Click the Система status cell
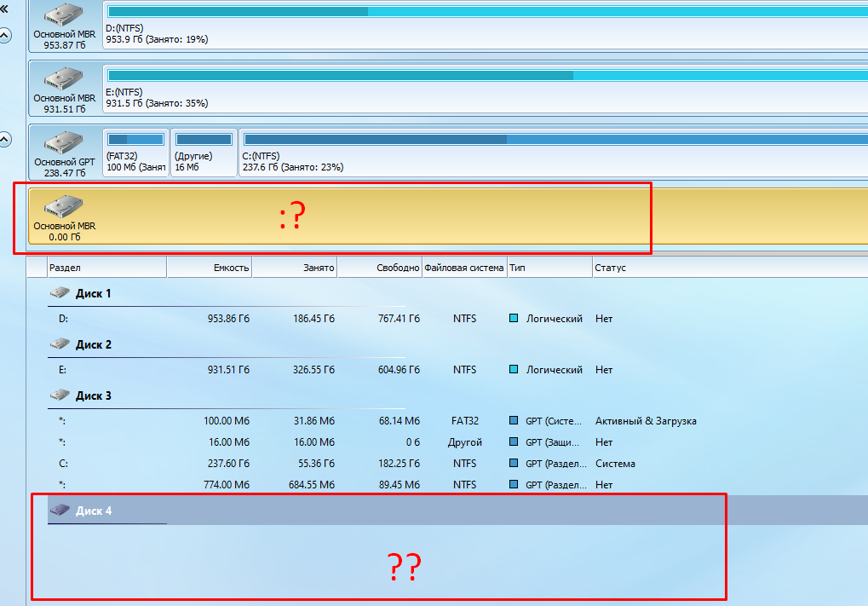Screen dimensions: 868x606 click(x=615, y=464)
